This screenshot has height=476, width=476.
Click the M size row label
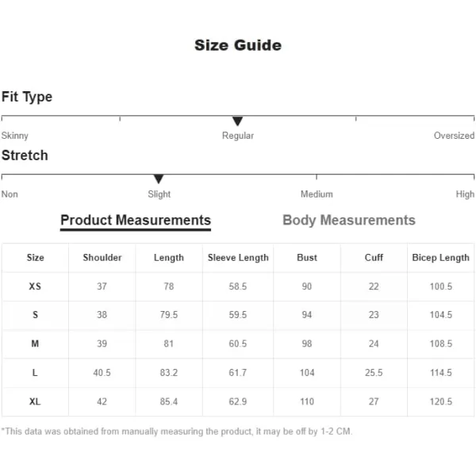coord(35,344)
